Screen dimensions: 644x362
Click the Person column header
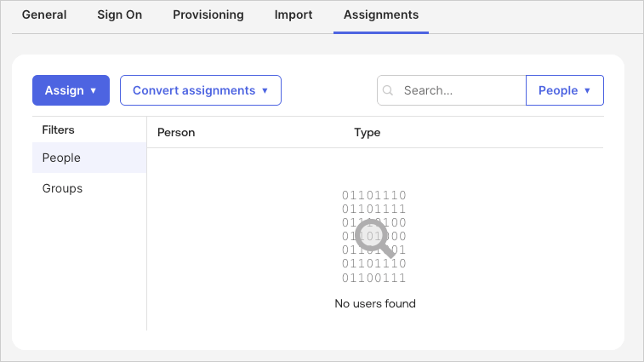[x=176, y=132]
